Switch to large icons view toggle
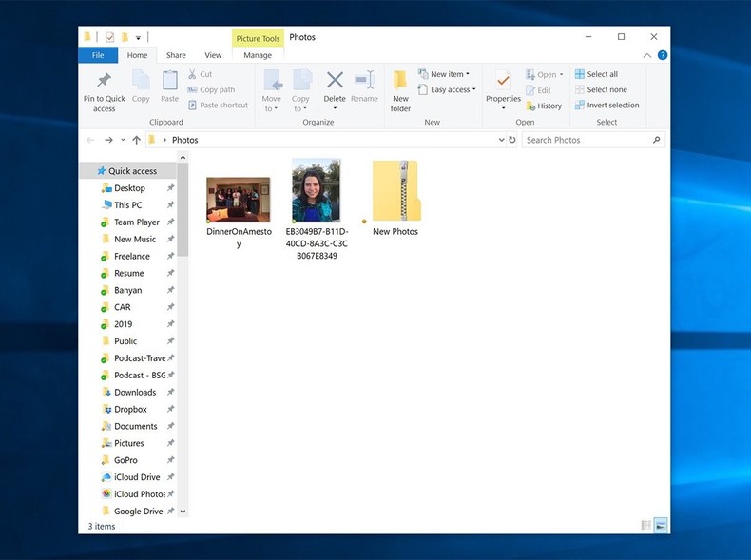 click(661, 525)
